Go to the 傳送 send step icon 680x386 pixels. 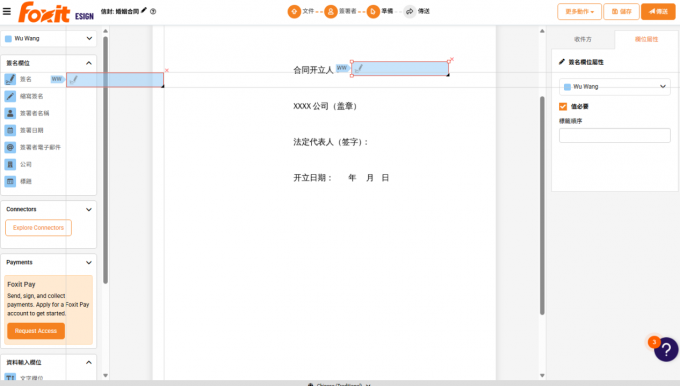(409, 11)
